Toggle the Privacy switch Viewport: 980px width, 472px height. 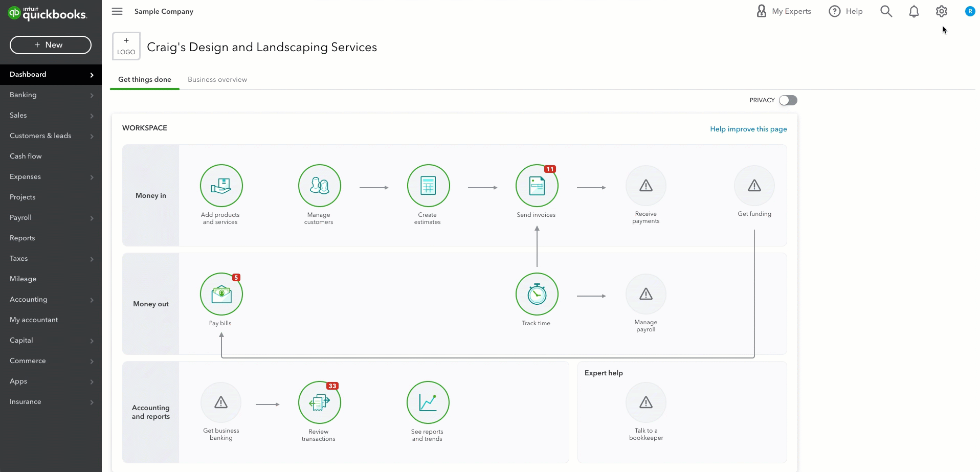pos(788,100)
